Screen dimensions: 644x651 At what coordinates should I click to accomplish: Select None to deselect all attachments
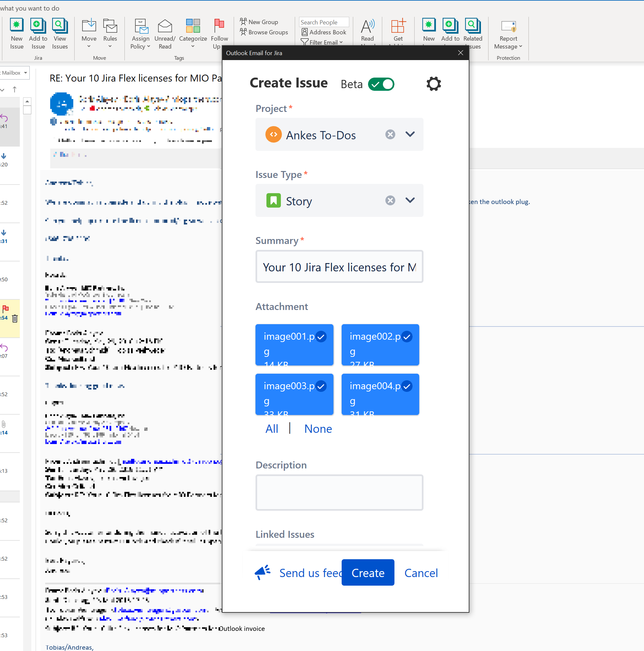pyautogui.click(x=318, y=428)
